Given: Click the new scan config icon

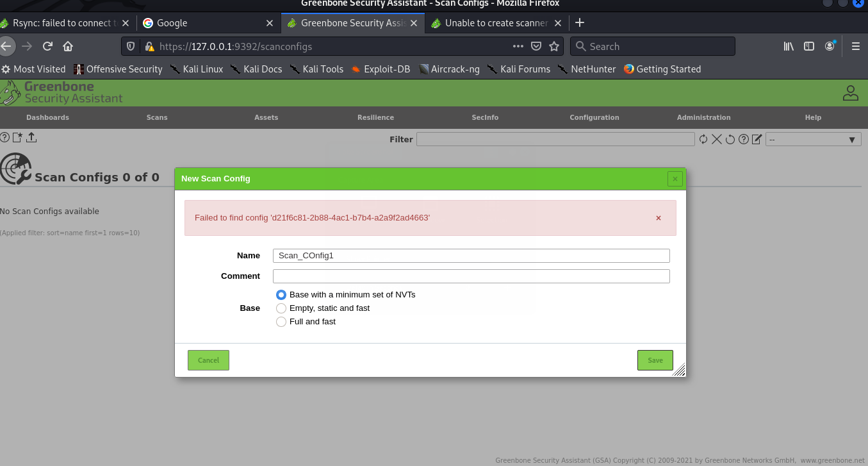Looking at the screenshot, I should [18, 137].
